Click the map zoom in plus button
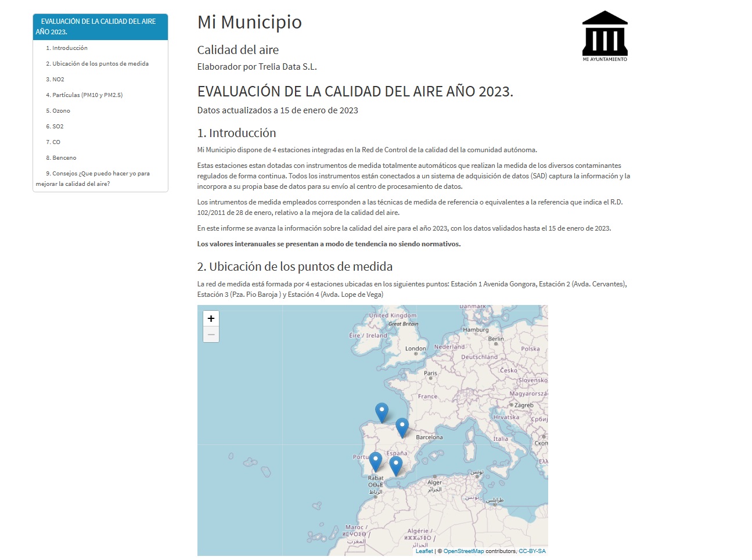 [x=211, y=318]
